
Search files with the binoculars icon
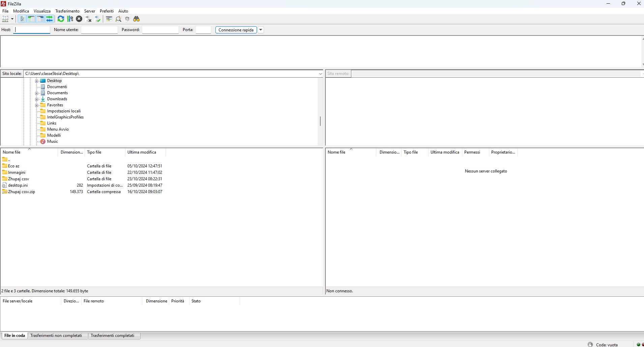[137, 19]
